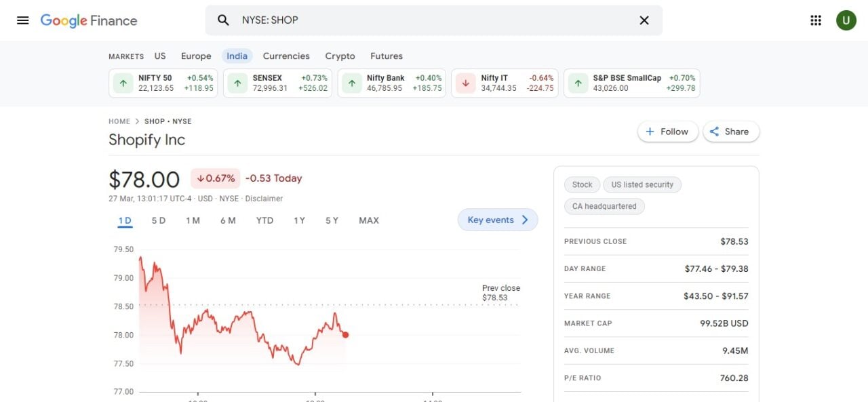Viewport: 868px width, 402px height.
Task: Click the YEAR RANGE label
Action: point(587,296)
